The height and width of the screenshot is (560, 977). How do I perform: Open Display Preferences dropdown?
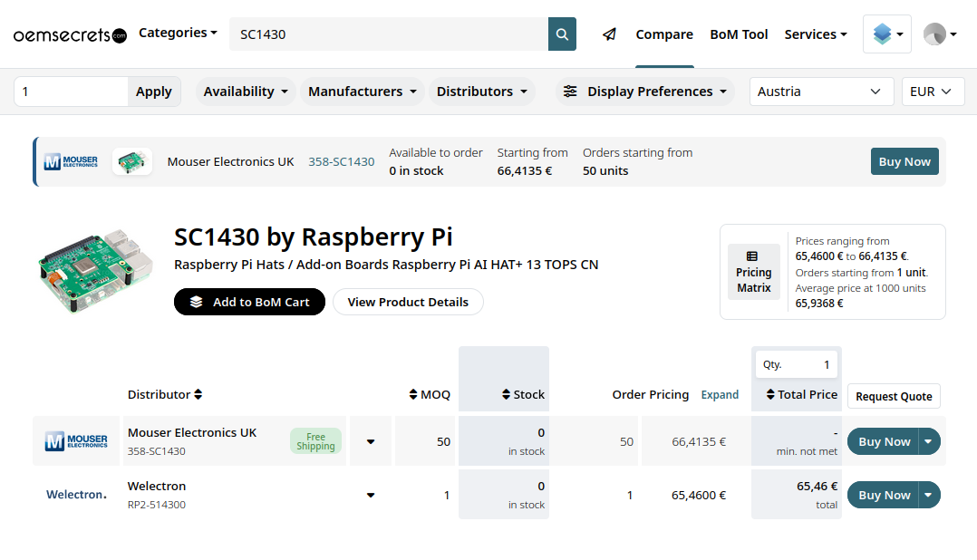(645, 92)
